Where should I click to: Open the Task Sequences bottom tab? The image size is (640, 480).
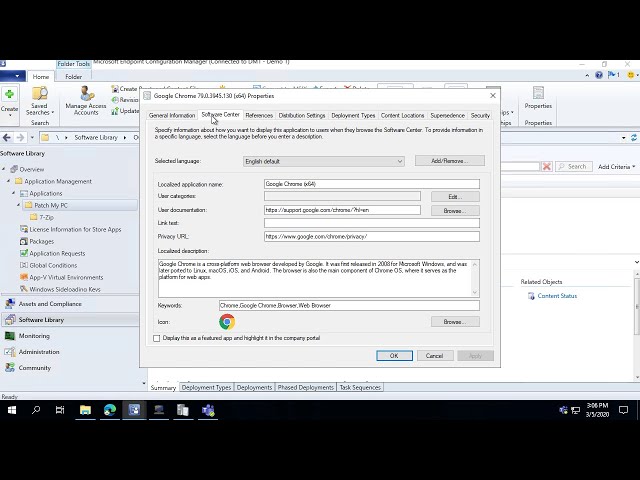pyautogui.click(x=360, y=387)
